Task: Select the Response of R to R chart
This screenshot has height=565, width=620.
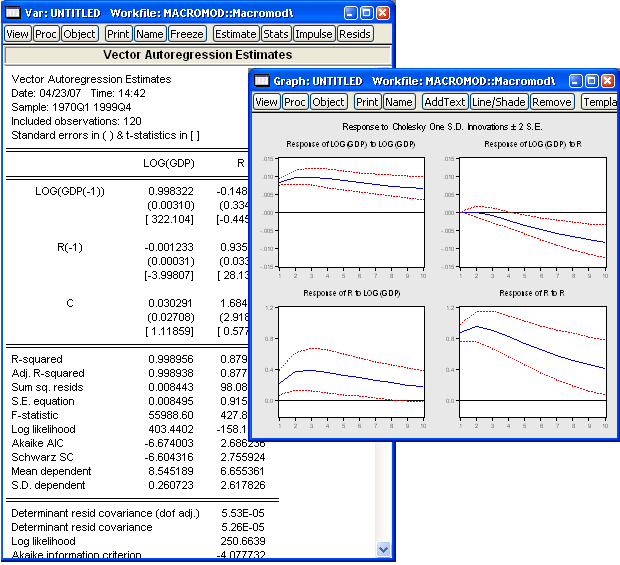Action: coord(531,355)
